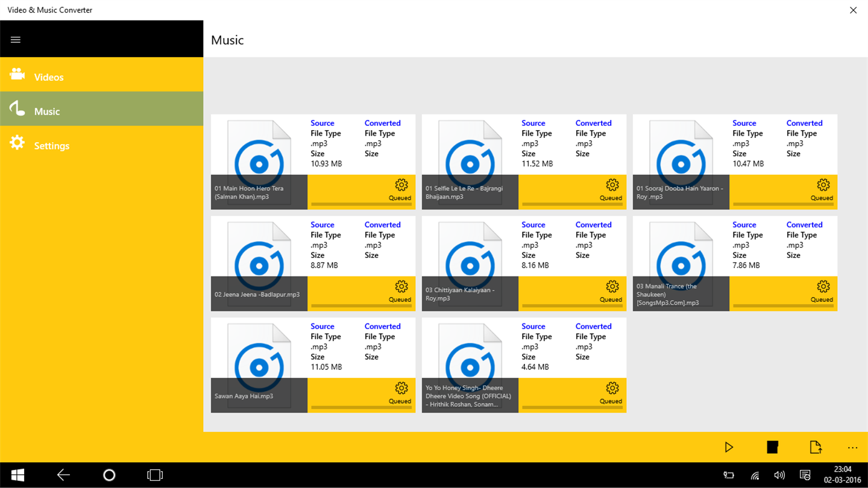Image resolution: width=868 pixels, height=488 pixels.
Task: Click the 7.86 MB size value
Action: click(746, 266)
